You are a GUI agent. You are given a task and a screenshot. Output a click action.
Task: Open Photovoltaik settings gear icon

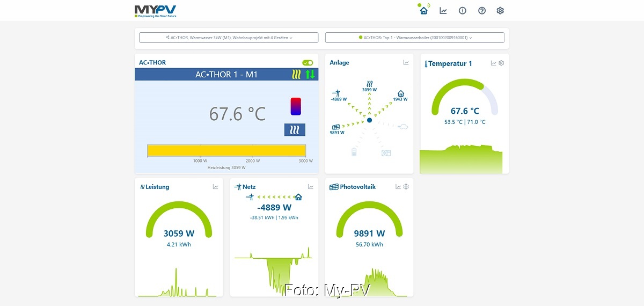pyautogui.click(x=406, y=187)
